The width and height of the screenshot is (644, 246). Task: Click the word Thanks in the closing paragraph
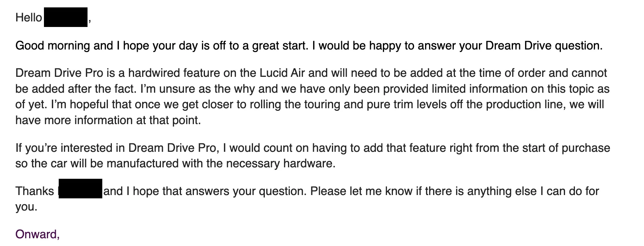coord(35,191)
